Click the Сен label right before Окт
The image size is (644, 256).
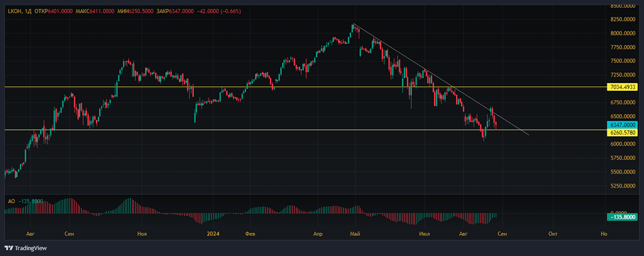click(502, 234)
